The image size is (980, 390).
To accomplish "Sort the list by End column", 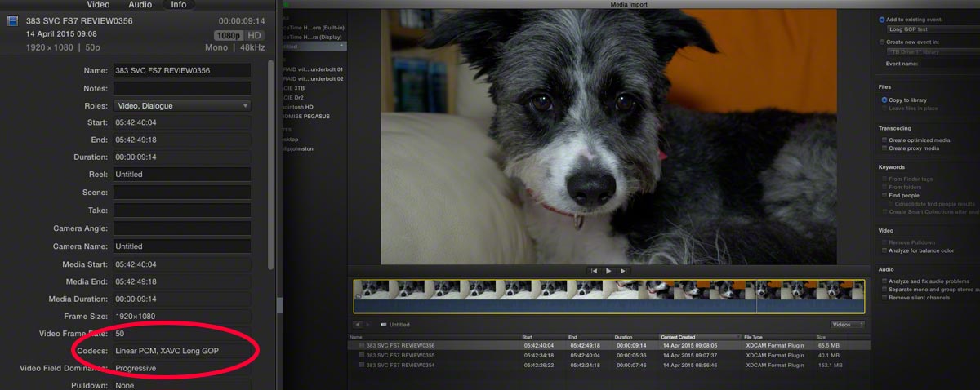I will pos(590,337).
